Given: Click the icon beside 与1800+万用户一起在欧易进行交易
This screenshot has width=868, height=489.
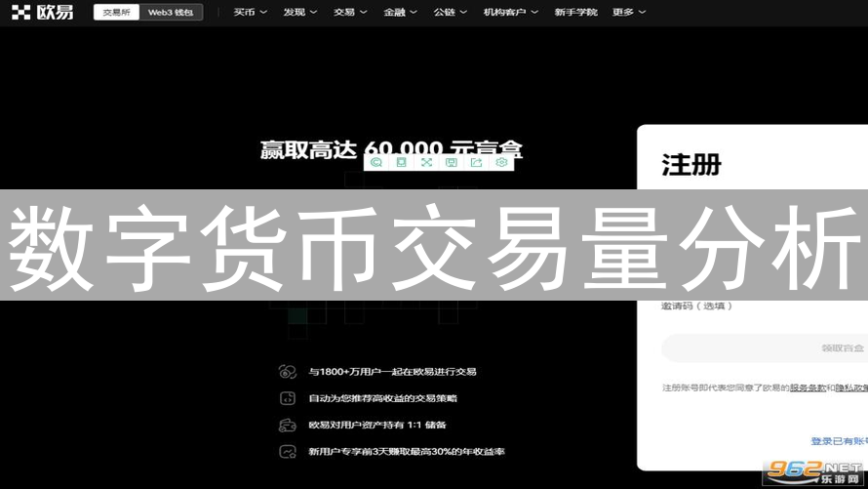Looking at the screenshot, I should tap(288, 372).
